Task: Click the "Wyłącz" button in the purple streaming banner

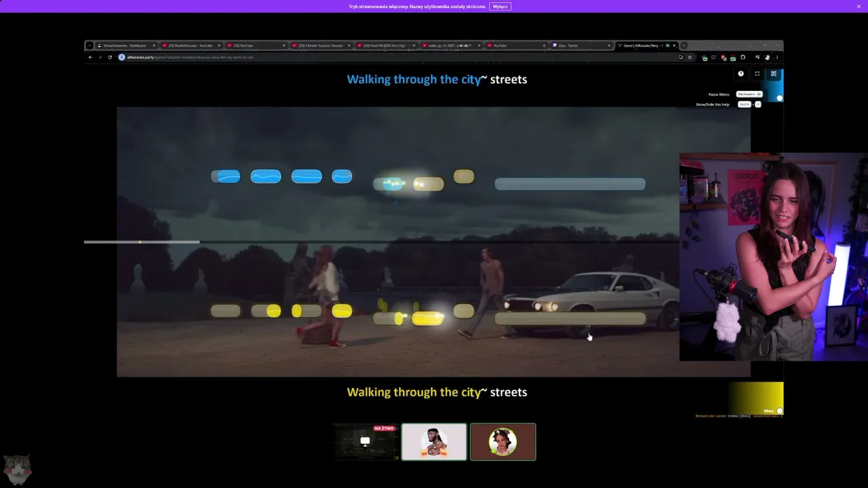Action: (x=500, y=6)
